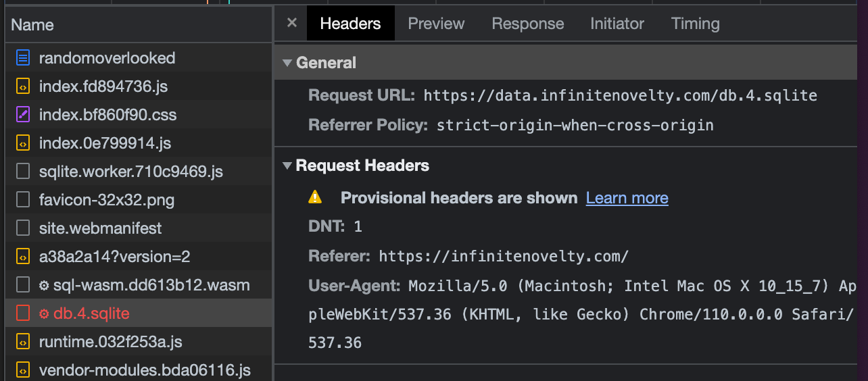Collapse the General section
The height and width of the screenshot is (381, 868).
tap(287, 63)
